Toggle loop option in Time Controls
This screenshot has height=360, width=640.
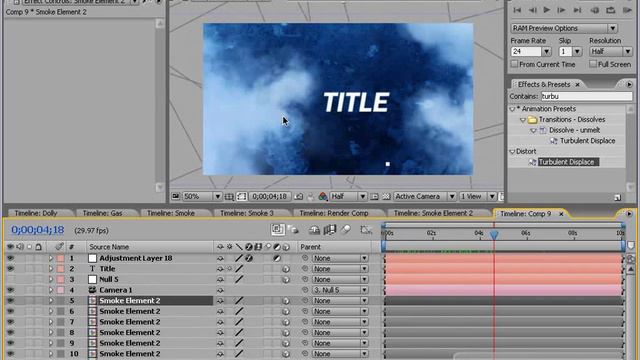coord(611,10)
